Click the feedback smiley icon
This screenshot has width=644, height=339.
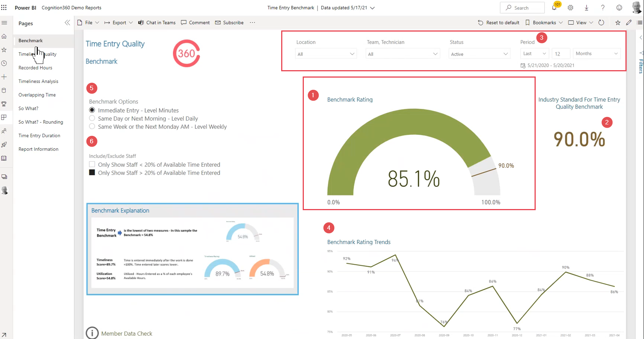pyautogui.click(x=619, y=7)
